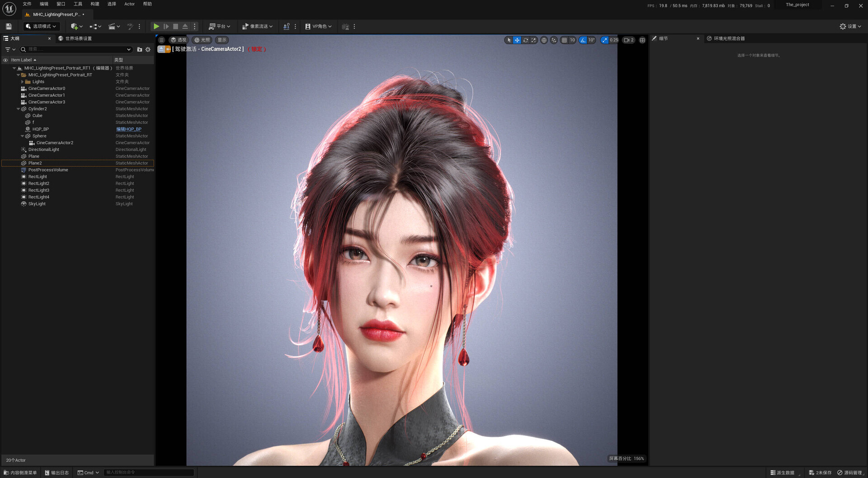Open the 输出日志 output log
Screen dimensions: 868x478
[x=57, y=472]
